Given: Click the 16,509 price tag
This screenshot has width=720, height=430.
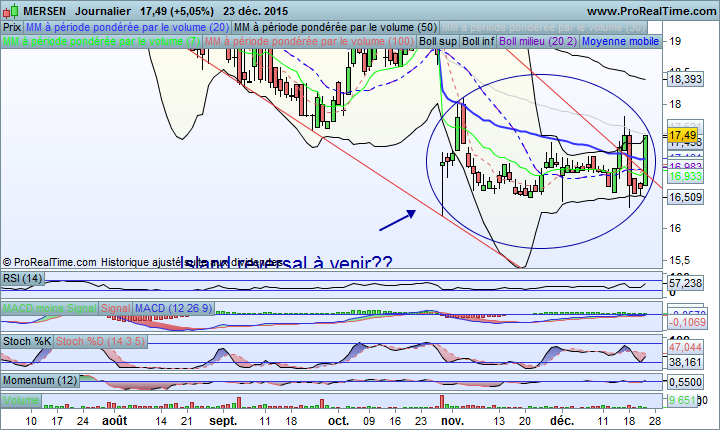Looking at the screenshot, I should (x=685, y=197).
